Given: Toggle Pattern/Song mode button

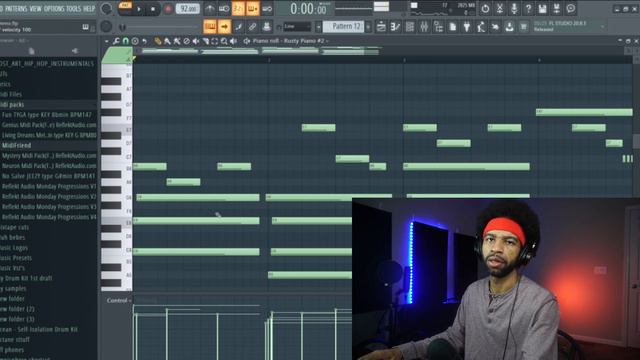Looking at the screenshot, I should click(x=125, y=8).
